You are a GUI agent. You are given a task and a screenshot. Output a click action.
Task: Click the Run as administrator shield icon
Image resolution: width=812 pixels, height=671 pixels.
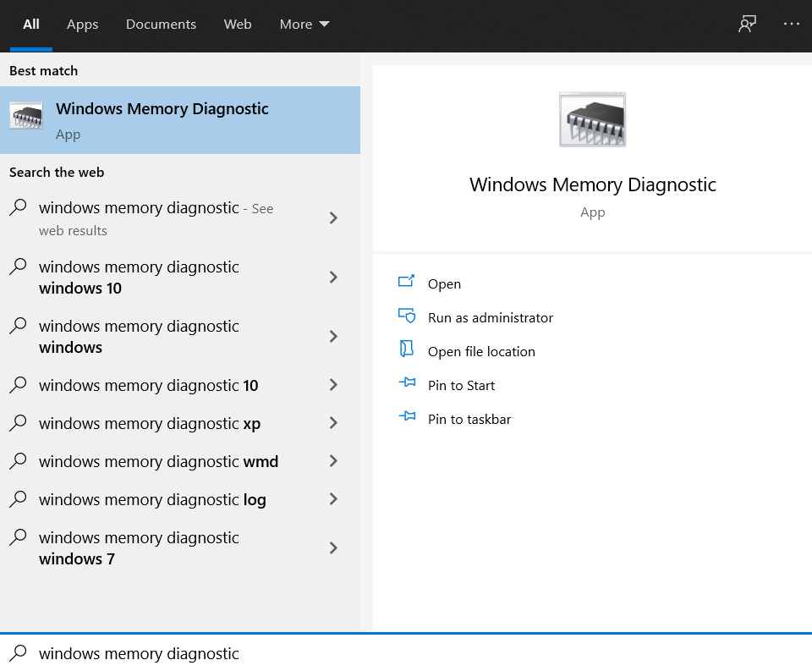407,316
